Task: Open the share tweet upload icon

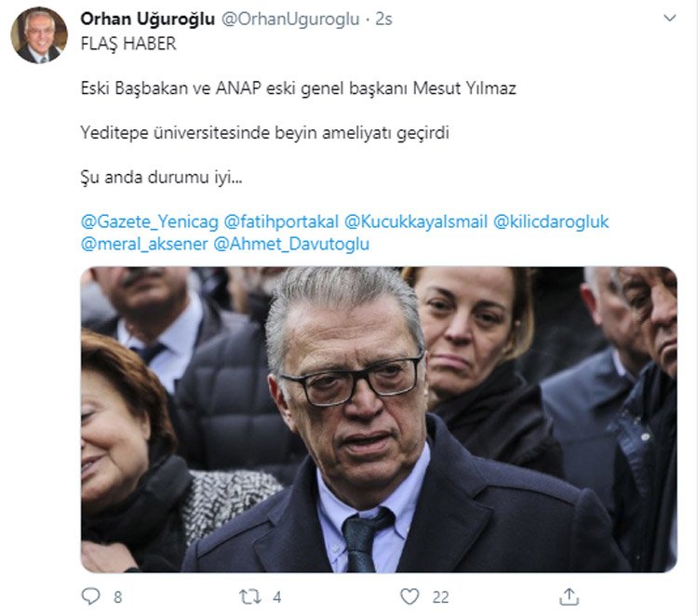Action: click(x=569, y=596)
